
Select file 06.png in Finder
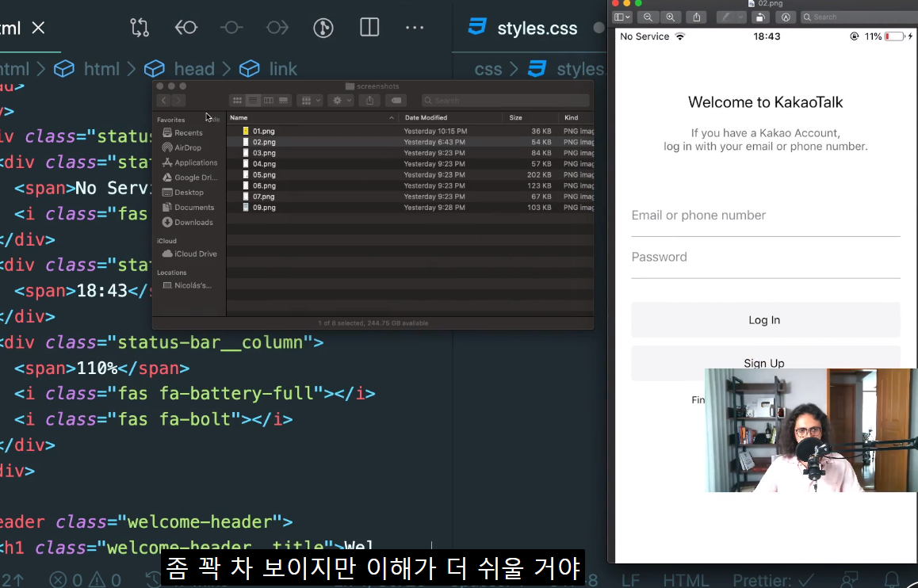coord(411,186)
